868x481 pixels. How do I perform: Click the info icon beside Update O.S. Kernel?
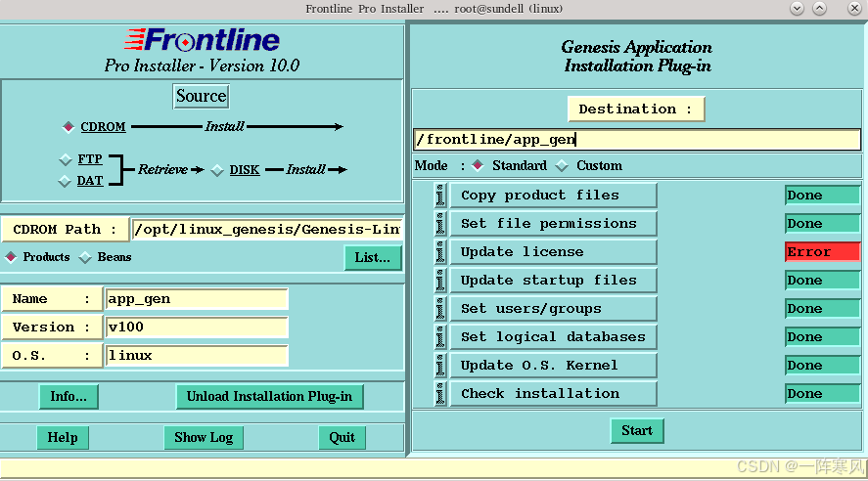click(440, 365)
